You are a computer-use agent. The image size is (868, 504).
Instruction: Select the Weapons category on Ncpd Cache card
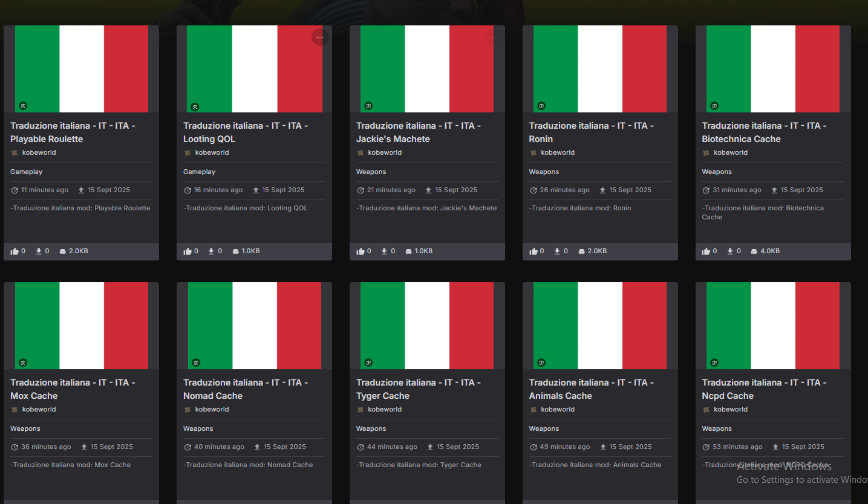point(717,429)
